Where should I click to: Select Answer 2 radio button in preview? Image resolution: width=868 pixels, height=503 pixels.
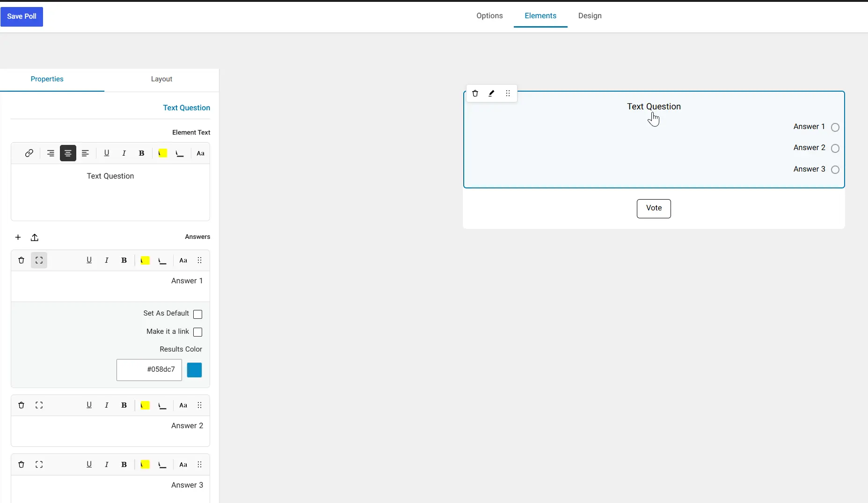click(x=835, y=148)
